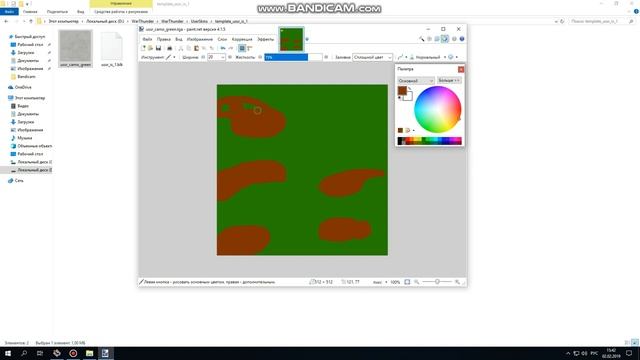The image size is (640, 360).
Task: Open the Слои menu in paint.net
Action: tap(222, 39)
